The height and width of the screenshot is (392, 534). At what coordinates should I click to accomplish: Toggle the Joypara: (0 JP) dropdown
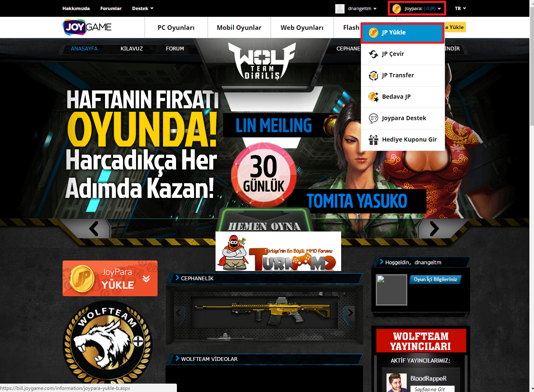[416, 8]
